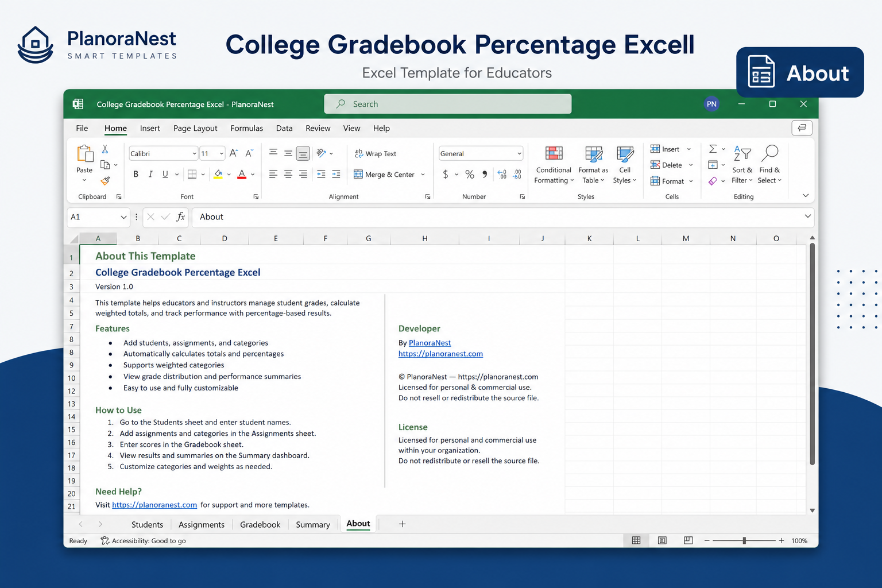Screen dimensions: 882x588
Task: Toggle Italic formatting
Action: [150, 174]
